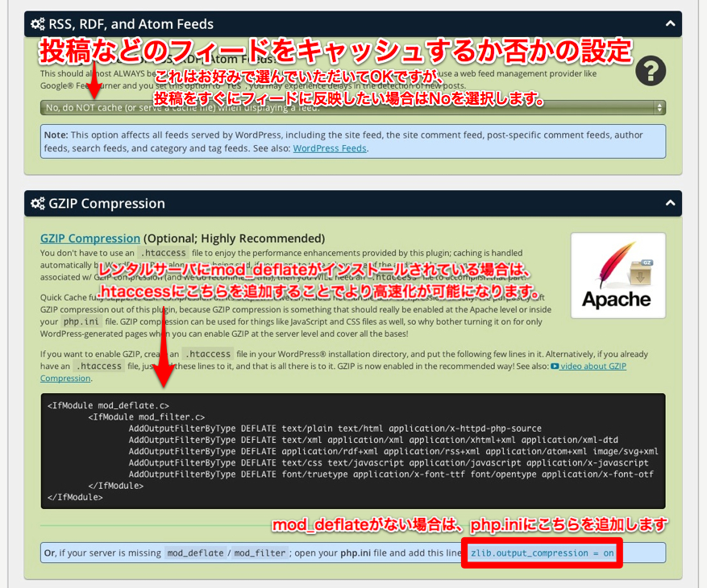Click the GZIP Compression panel header title
707x588 pixels.
pyautogui.click(x=107, y=203)
